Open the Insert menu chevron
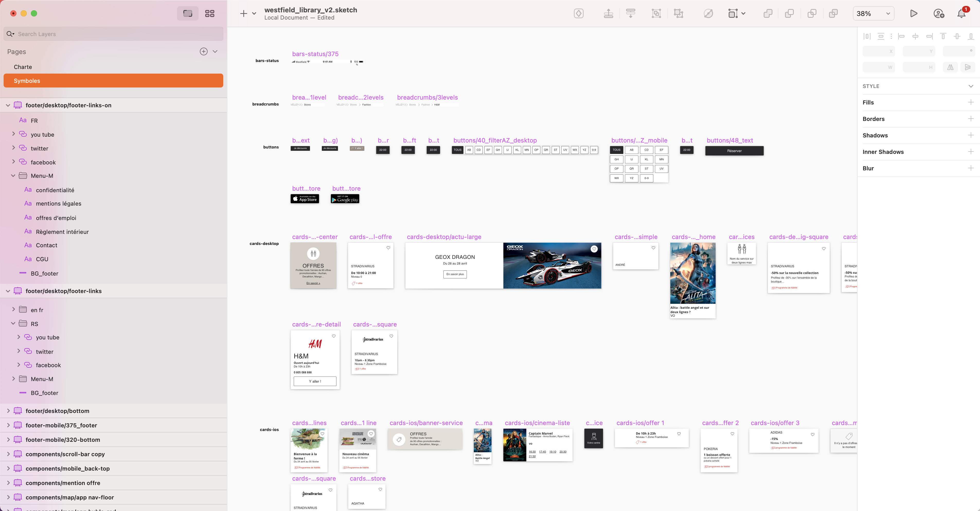The image size is (980, 511). 254,14
